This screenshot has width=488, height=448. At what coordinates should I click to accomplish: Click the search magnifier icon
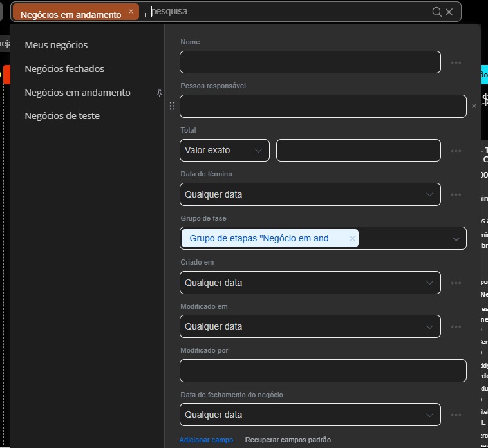[x=437, y=12]
